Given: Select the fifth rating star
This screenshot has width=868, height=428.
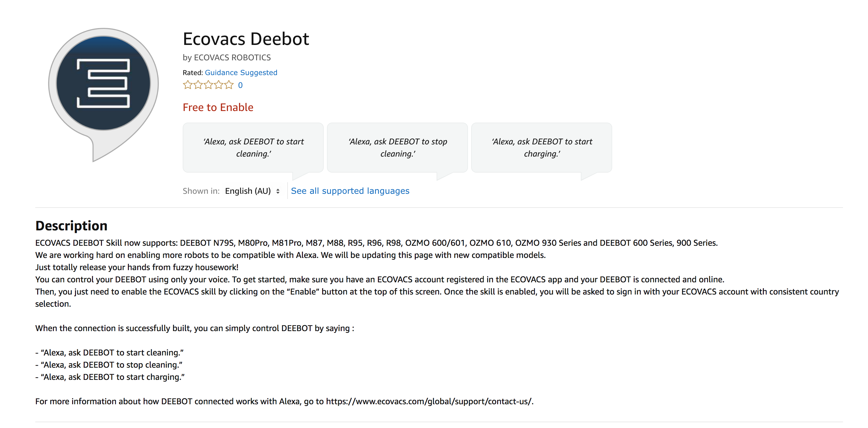Looking at the screenshot, I should pyautogui.click(x=229, y=85).
